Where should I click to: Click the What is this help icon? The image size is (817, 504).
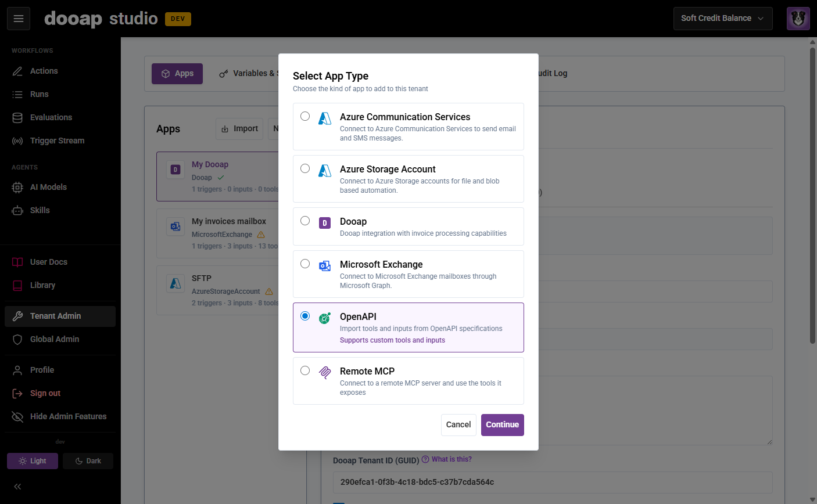[425, 460]
